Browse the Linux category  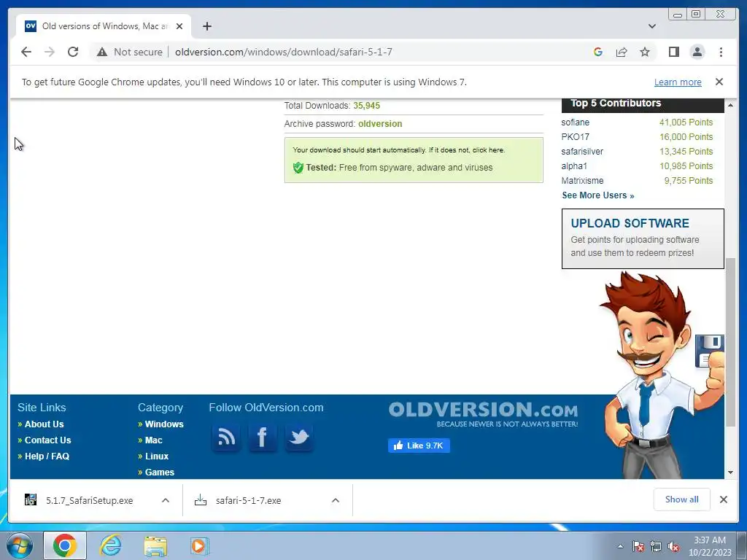point(157,456)
